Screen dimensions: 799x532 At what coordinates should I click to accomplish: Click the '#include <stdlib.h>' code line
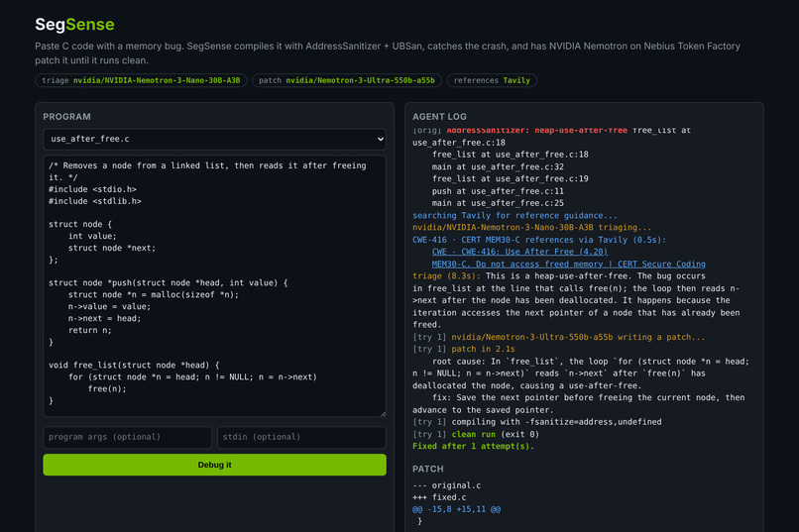click(x=95, y=201)
